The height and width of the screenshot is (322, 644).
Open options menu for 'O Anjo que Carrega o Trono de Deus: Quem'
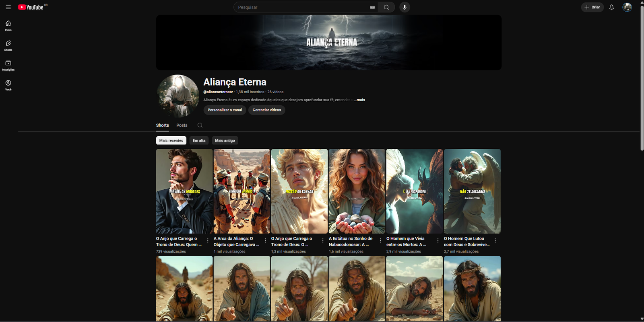(208, 240)
